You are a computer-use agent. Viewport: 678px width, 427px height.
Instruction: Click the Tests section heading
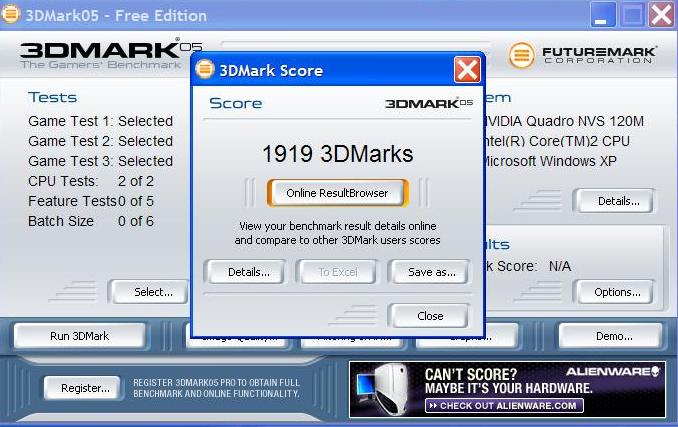click(52, 97)
